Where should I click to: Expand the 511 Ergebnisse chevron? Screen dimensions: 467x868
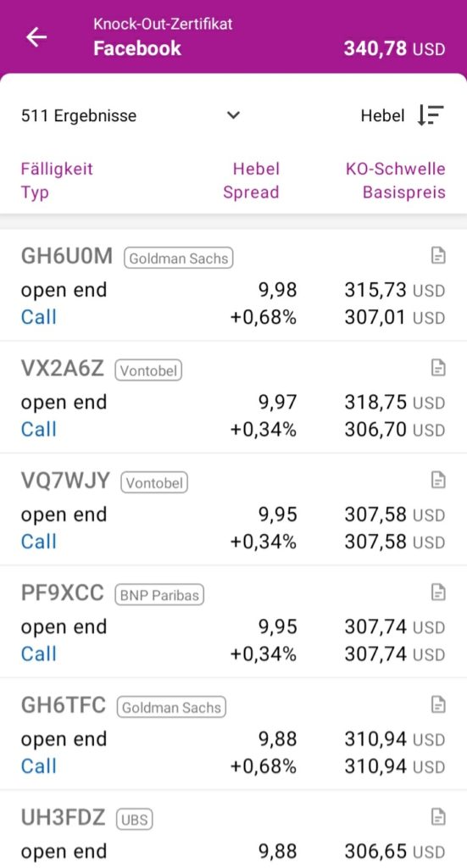pyautogui.click(x=234, y=115)
